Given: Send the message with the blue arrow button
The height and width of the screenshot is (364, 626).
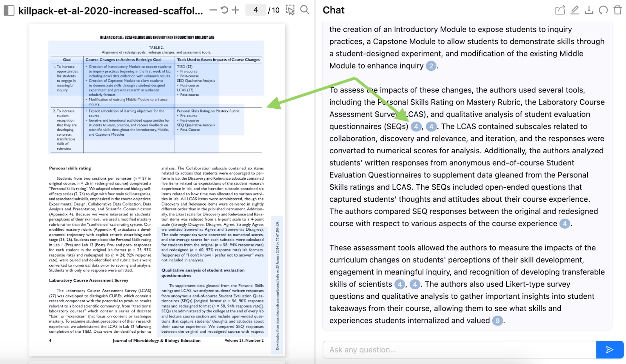Looking at the screenshot, I should pyautogui.click(x=610, y=350).
